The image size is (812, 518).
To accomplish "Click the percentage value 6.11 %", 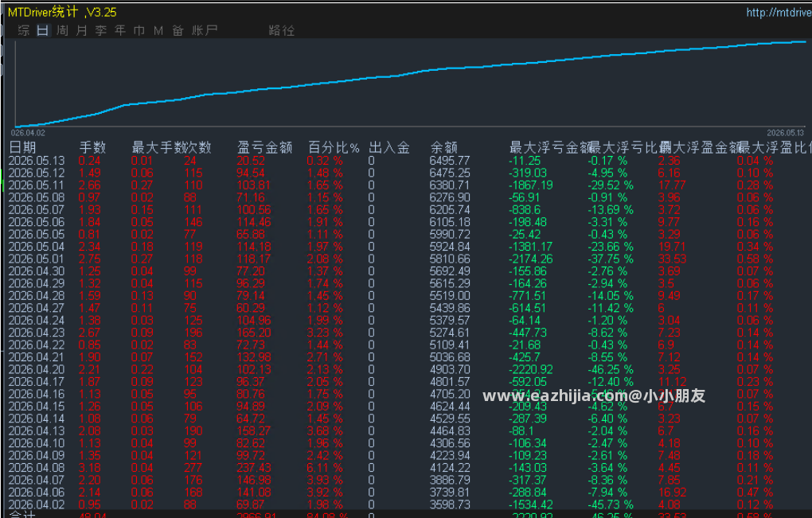I will tap(325, 468).
